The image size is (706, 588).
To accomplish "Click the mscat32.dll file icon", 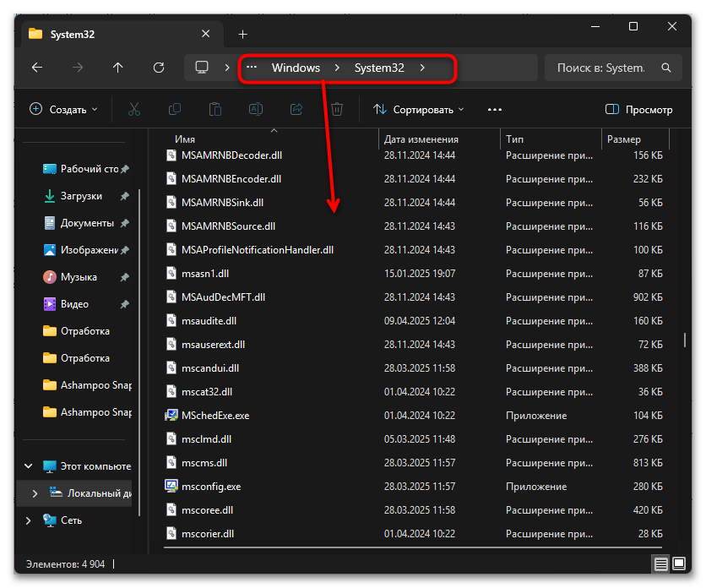I will click(x=171, y=391).
